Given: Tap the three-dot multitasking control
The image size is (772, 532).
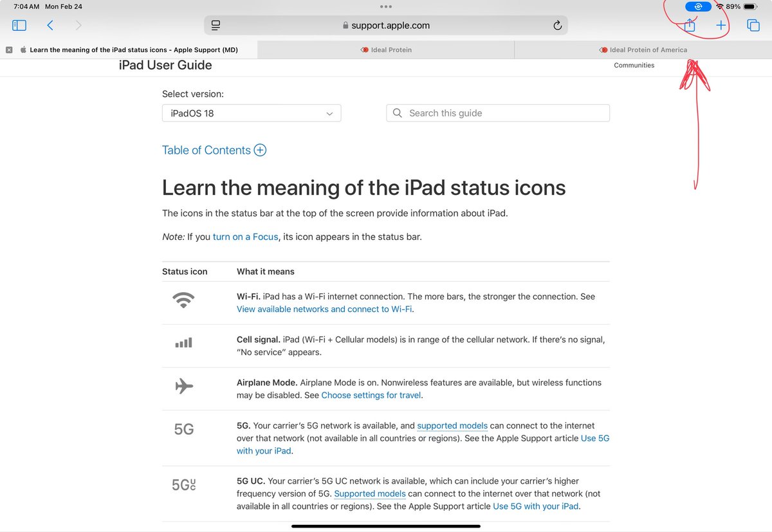Looking at the screenshot, I should coord(386,6).
